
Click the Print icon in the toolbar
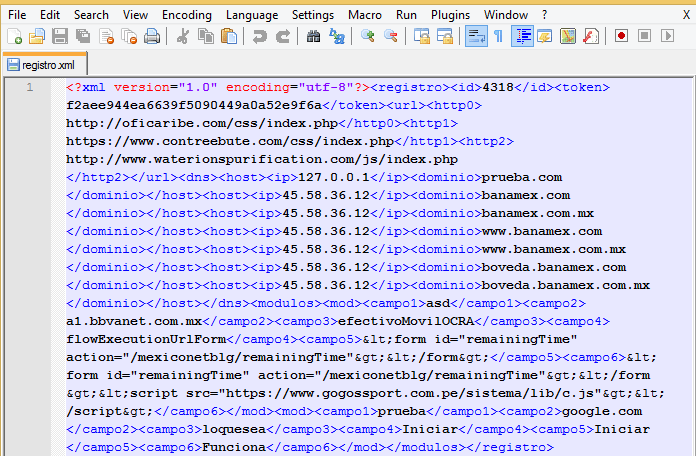[152, 36]
